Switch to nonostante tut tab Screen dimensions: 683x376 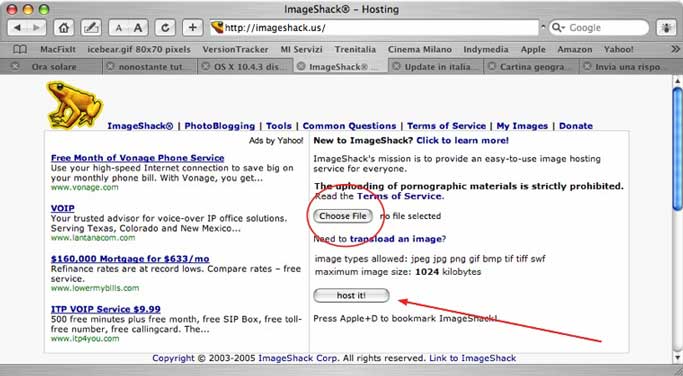pos(151,67)
